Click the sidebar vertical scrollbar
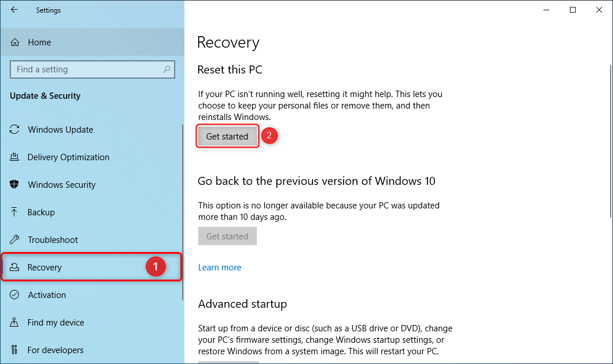The width and height of the screenshot is (613, 364). click(183, 212)
